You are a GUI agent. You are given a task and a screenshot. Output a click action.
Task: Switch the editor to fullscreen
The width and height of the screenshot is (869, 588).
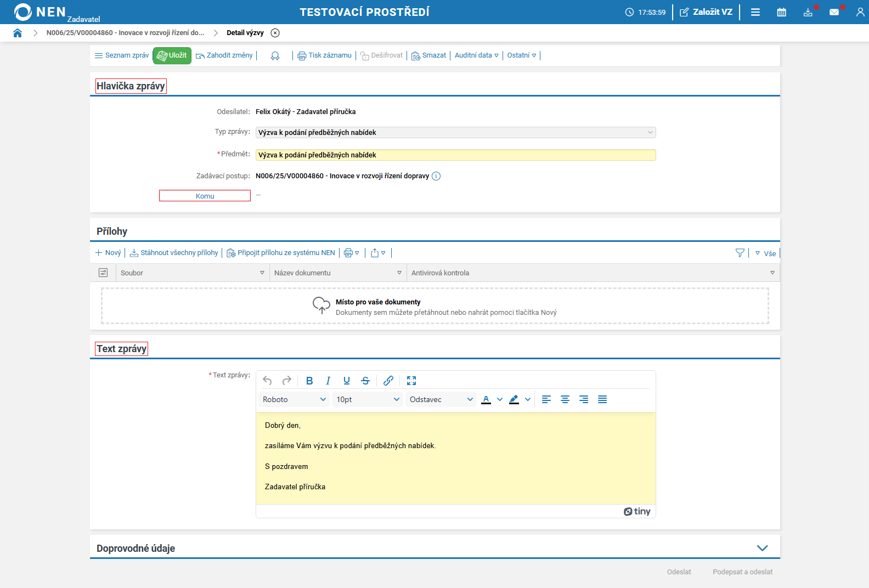point(411,381)
